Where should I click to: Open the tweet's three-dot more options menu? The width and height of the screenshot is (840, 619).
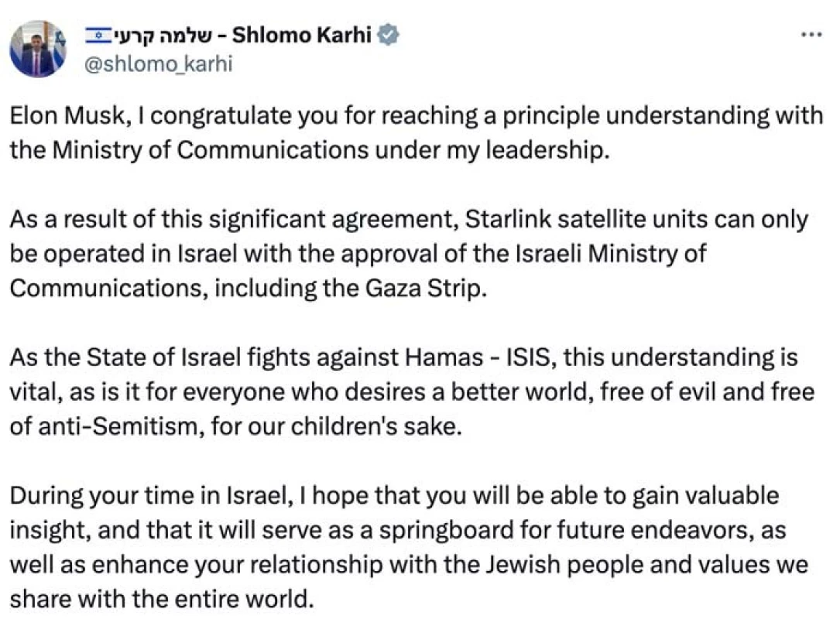[811, 36]
